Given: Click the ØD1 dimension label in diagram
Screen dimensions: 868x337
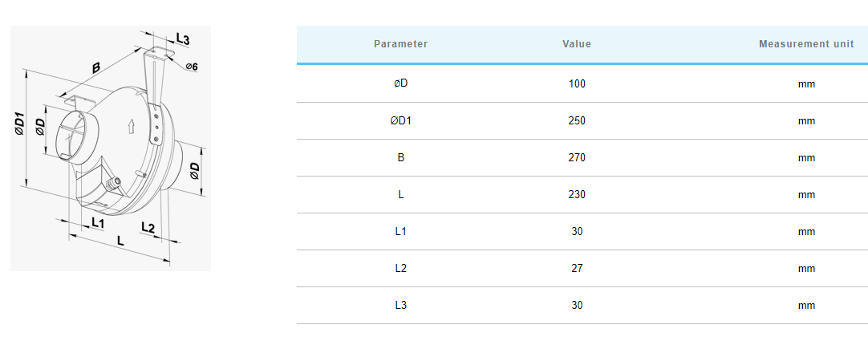Looking at the screenshot, I should pyautogui.click(x=18, y=124).
